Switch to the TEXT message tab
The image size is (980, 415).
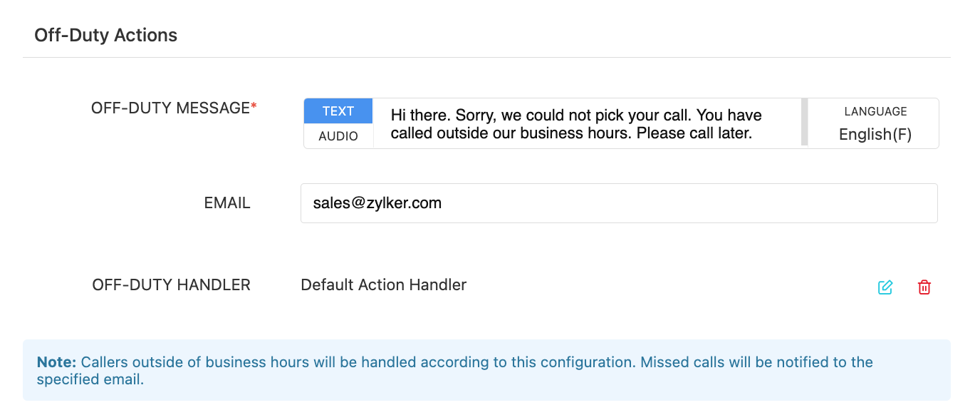[338, 111]
